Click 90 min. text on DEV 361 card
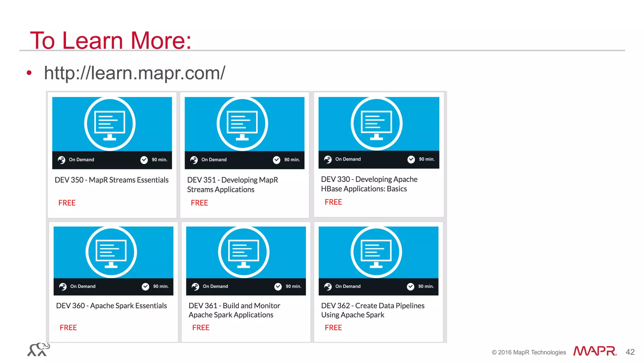Screen dimensions: 644x363 [x=293, y=286]
